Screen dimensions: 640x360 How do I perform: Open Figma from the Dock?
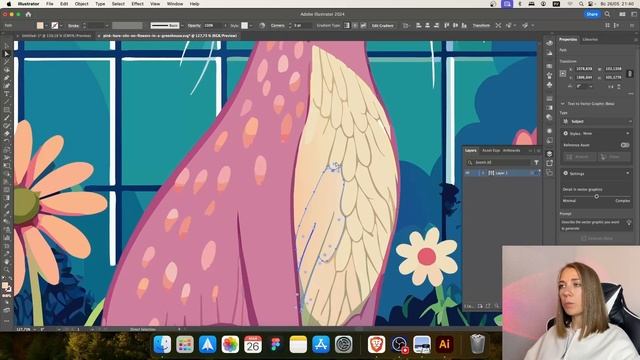tap(276, 344)
